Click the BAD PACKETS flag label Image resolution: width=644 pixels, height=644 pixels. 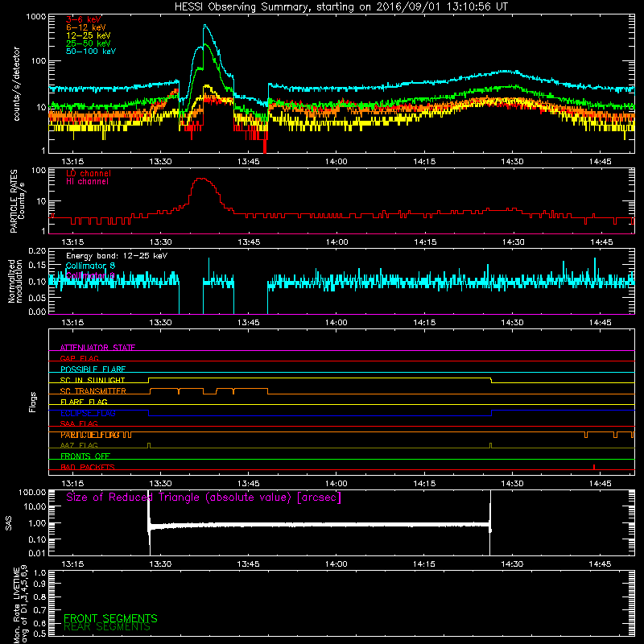88,467
